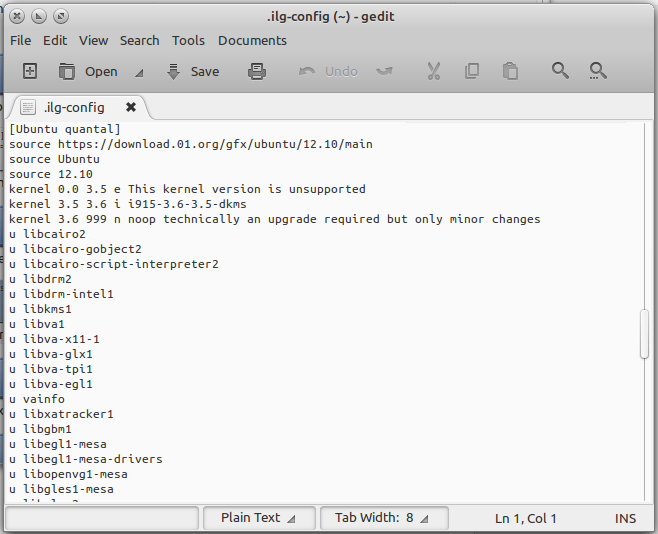Click the 'source Ubuntu' line
This screenshot has width=658, height=534.
(x=55, y=159)
